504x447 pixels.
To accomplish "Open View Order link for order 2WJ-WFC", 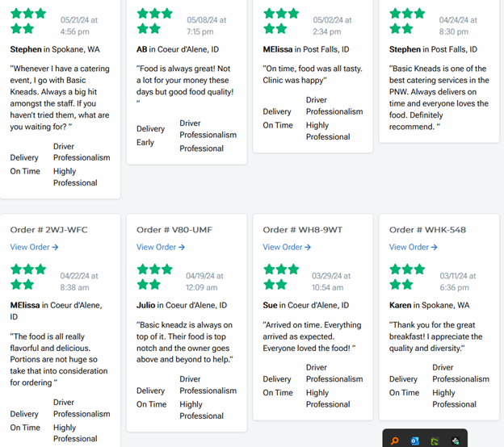I will click(34, 247).
